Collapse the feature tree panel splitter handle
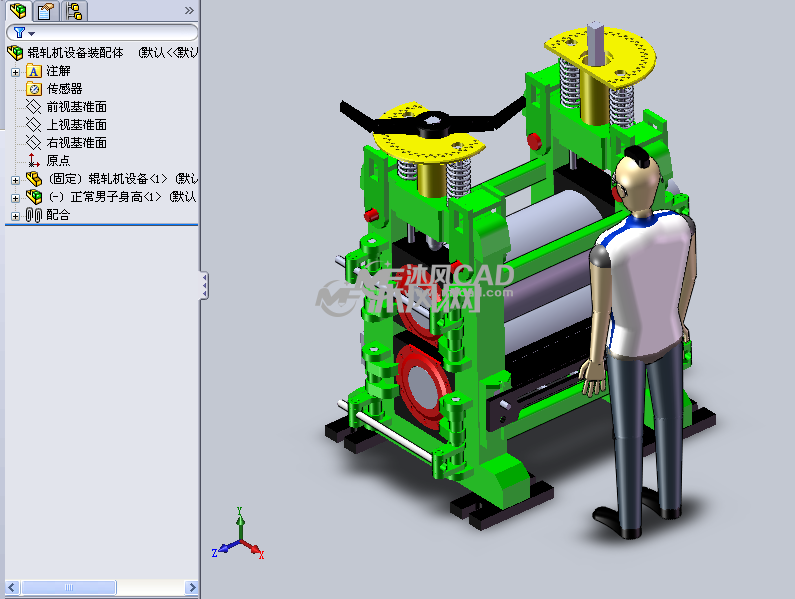This screenshot has width=795, height=599. tap(204, 286)
